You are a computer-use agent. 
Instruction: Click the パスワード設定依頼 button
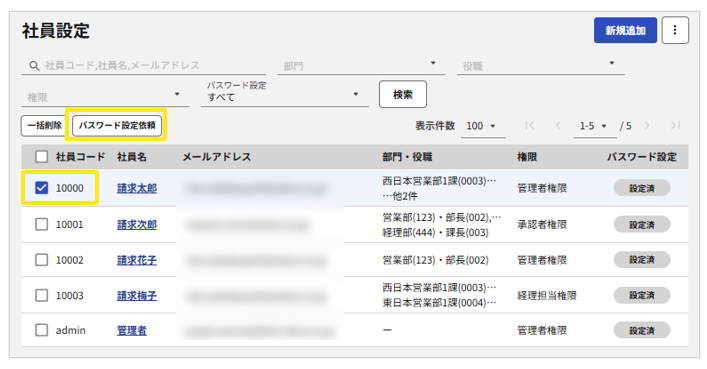tap(117, 125)
